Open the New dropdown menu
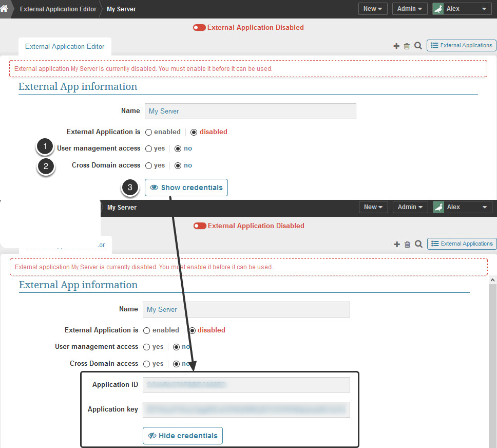 [372, 9]
